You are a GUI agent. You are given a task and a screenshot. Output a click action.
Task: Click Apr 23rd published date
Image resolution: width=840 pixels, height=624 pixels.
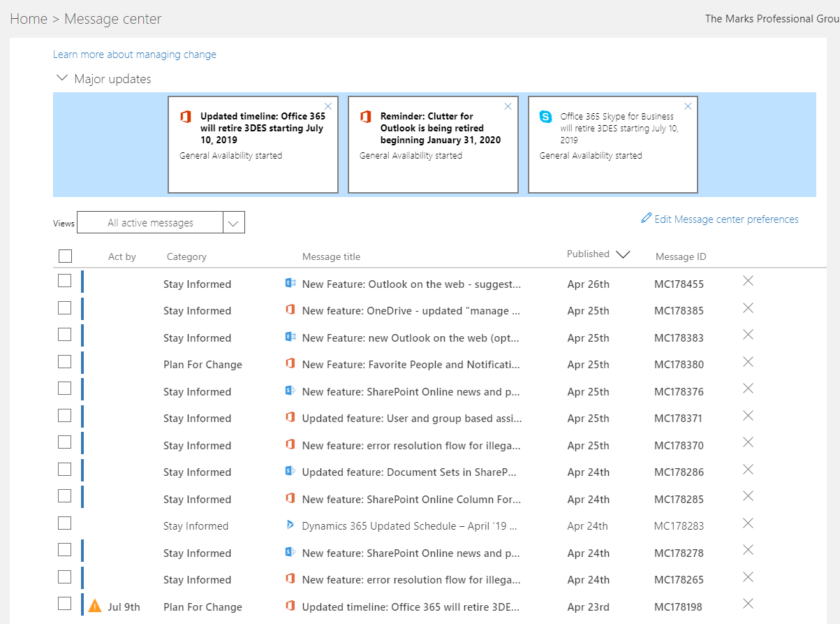pyautogui.click(x=589, y=607)
